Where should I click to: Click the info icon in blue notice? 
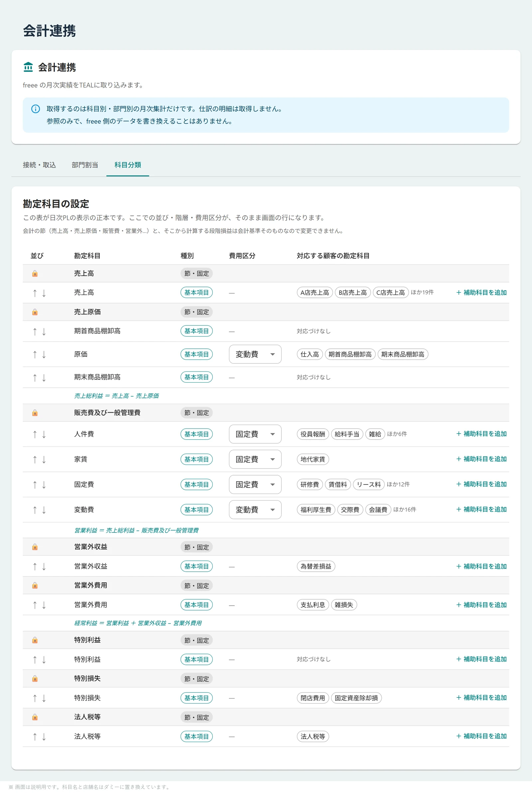(x=36, y=108)
